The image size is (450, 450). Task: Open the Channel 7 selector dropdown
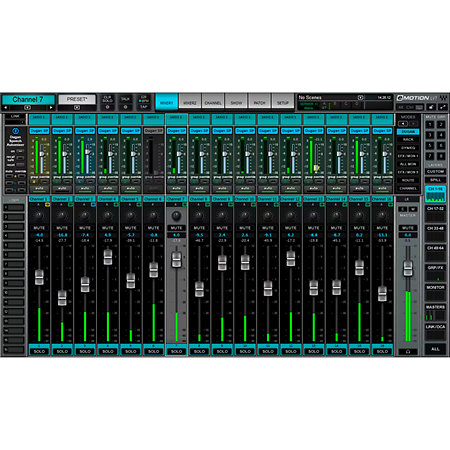[x=27, y=108]
